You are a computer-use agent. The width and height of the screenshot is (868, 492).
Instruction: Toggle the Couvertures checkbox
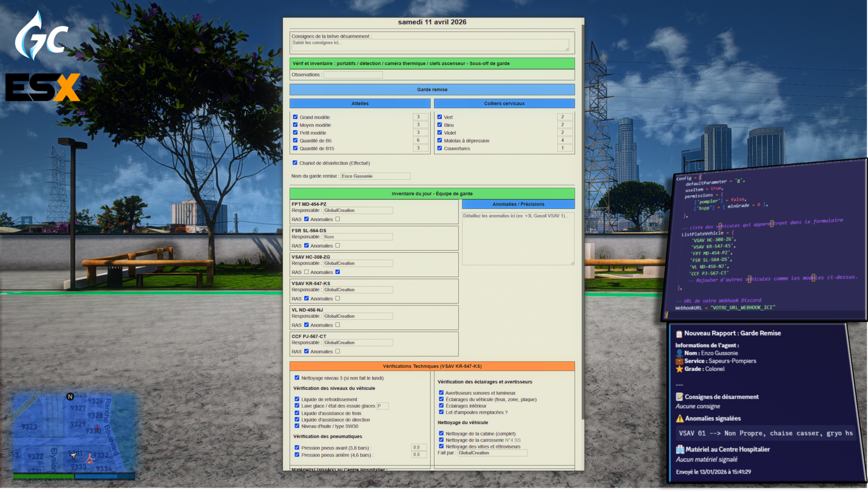coord(440,148)
